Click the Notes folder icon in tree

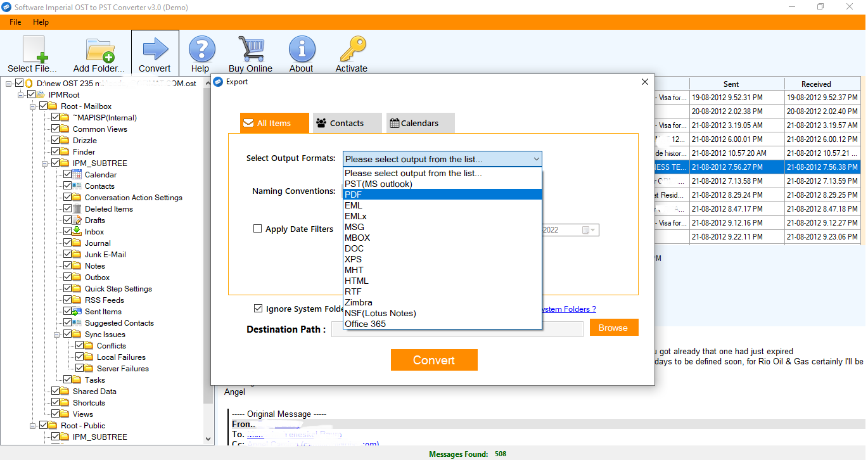tap(77, 266)
